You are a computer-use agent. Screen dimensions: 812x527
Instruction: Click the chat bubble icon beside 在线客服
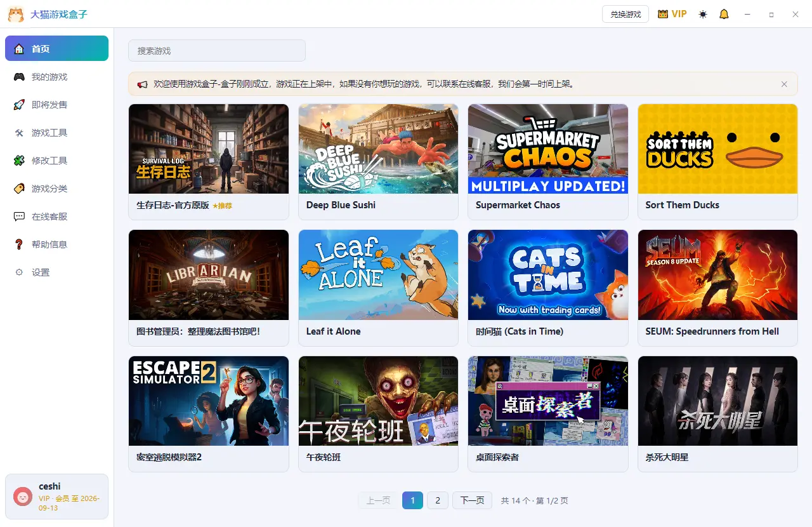pos(19,217)
